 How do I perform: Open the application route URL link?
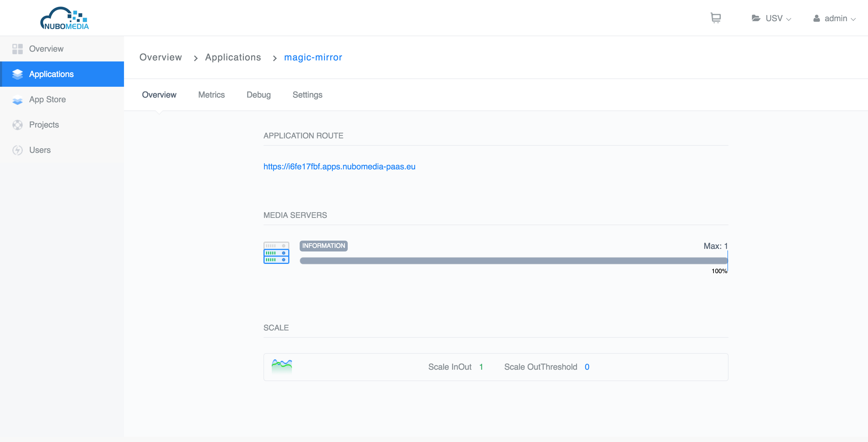(339, 167)
